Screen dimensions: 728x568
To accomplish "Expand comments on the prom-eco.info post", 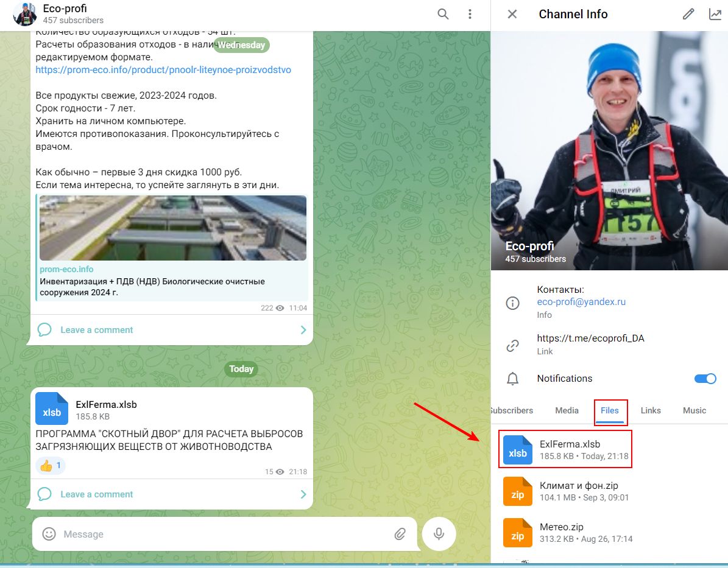I will 171,330.
